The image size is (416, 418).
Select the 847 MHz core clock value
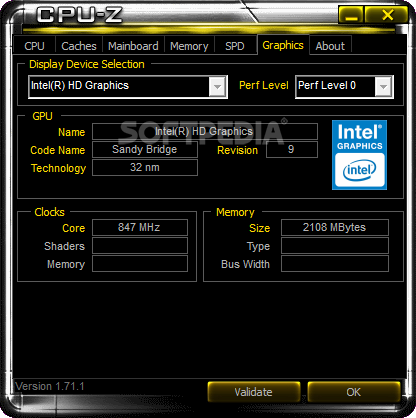coord(140,227)
